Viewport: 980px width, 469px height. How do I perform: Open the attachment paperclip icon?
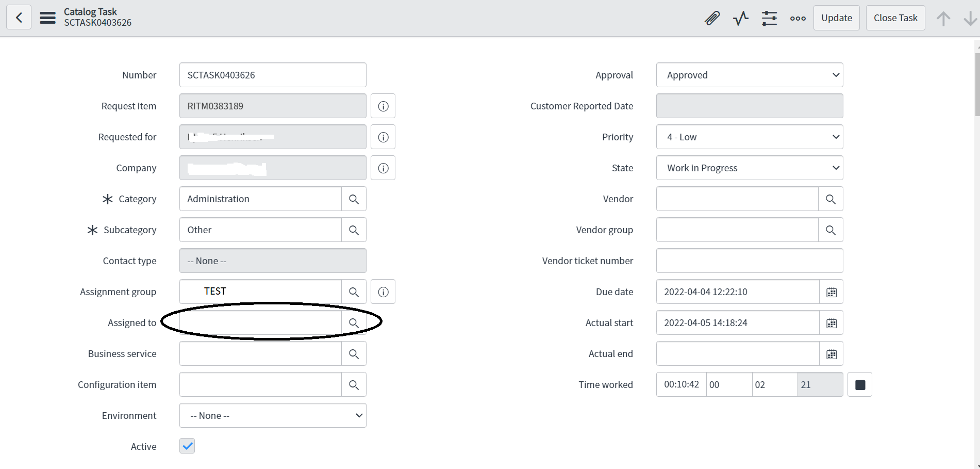[x=712, y=18]
